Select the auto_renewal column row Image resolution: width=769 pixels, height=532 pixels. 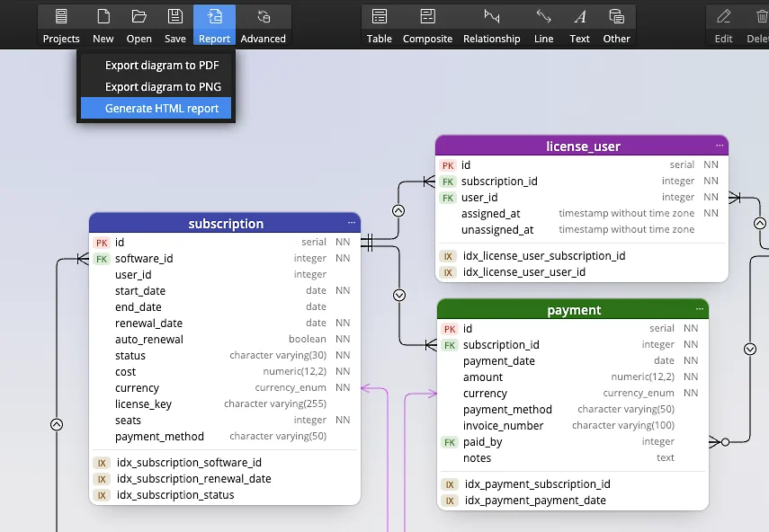(x=225, y=340)
